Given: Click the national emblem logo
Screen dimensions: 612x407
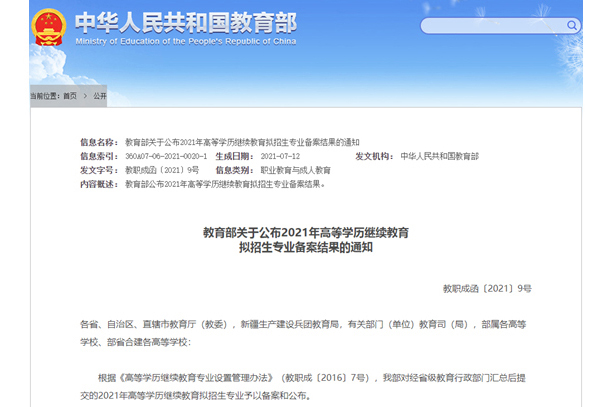Looking at the screenshot, I should pyautogui.click(x=48, y=27).
